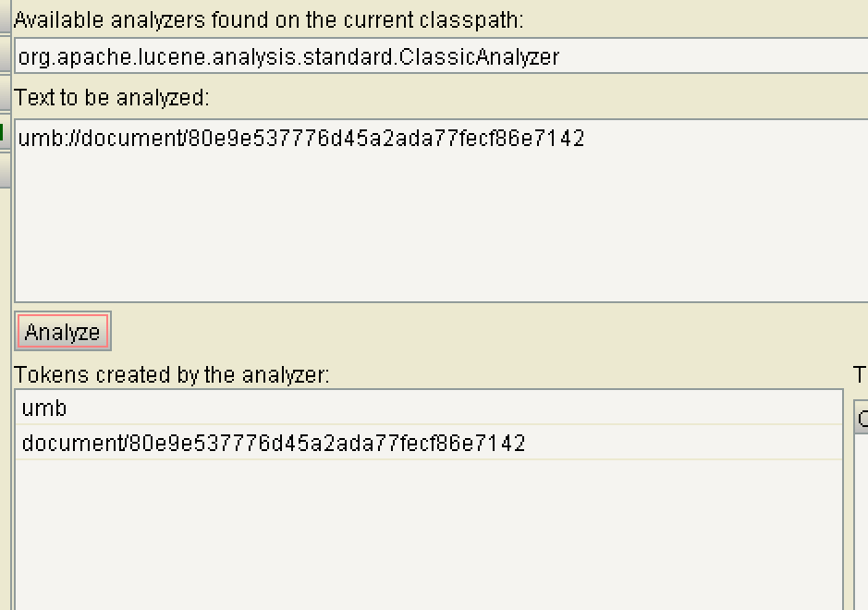Click the topmost cut-off button on left edge
The image size is (868, 610).
click(4, 14)
